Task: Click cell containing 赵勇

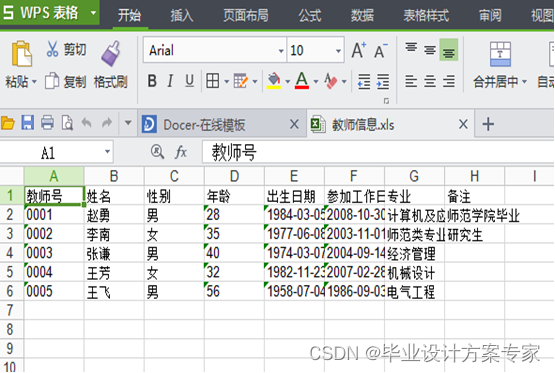Action: tap(114, 215)
